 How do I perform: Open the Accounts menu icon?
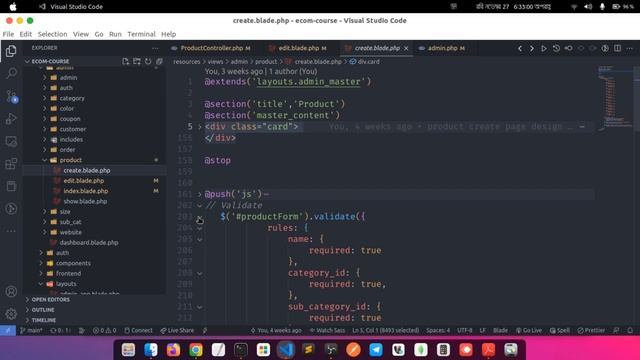click(11, 291)
